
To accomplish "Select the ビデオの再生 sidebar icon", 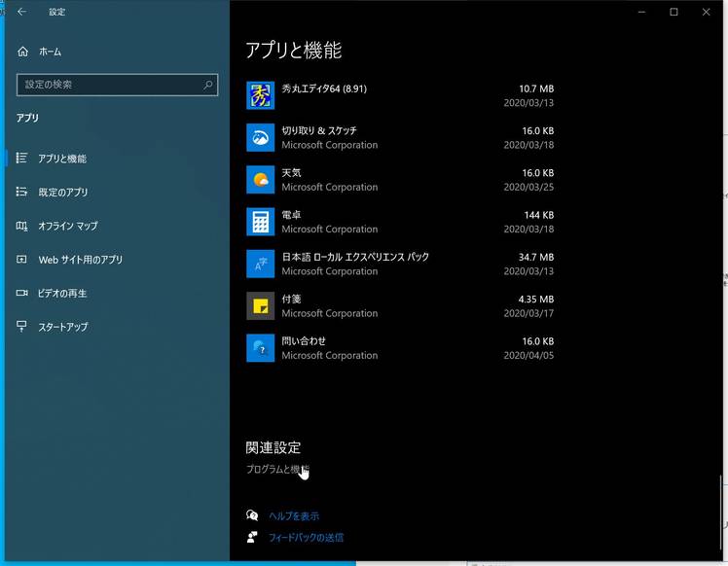I will tap(21, 293).
